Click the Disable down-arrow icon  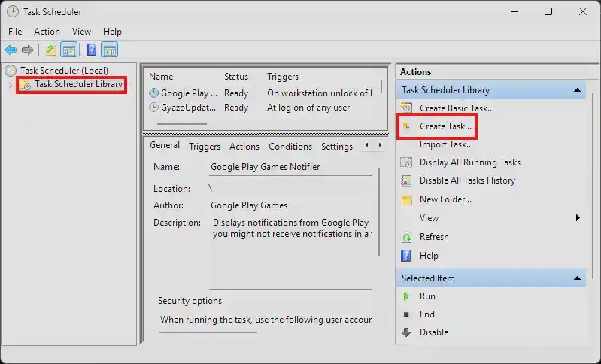(406, 332)
